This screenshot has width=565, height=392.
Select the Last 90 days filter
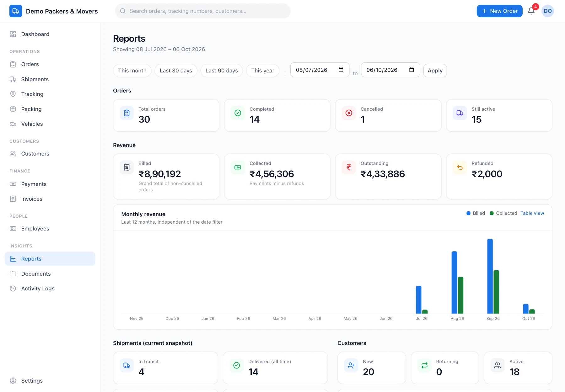click(x=222, y=71)
